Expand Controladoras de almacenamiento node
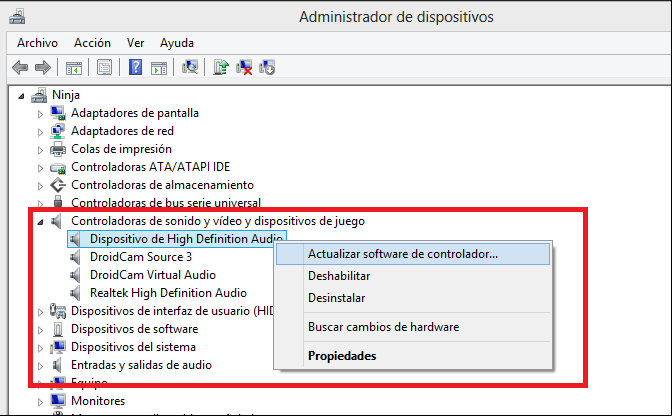Screen dimensions: 672x416 point(40,186)
